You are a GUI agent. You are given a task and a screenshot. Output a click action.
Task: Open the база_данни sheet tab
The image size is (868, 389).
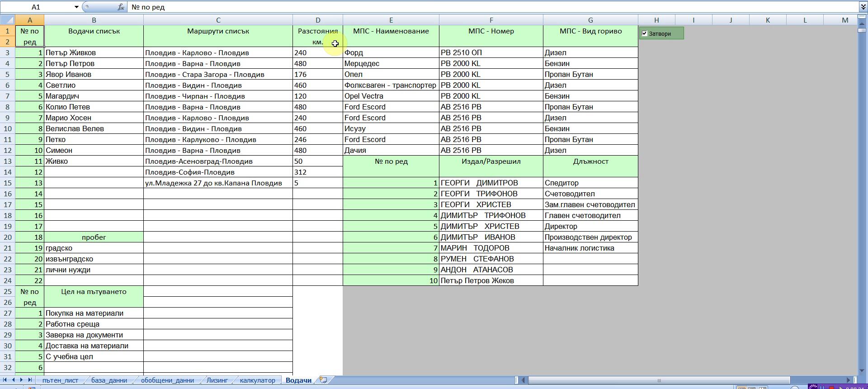click(x=109, y=380)
